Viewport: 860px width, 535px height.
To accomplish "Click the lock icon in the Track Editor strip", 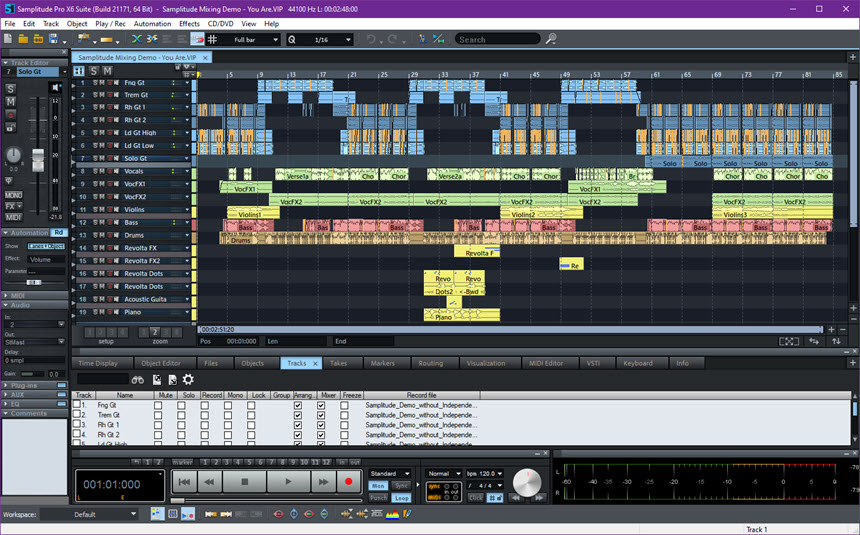I will coord(10,128).
